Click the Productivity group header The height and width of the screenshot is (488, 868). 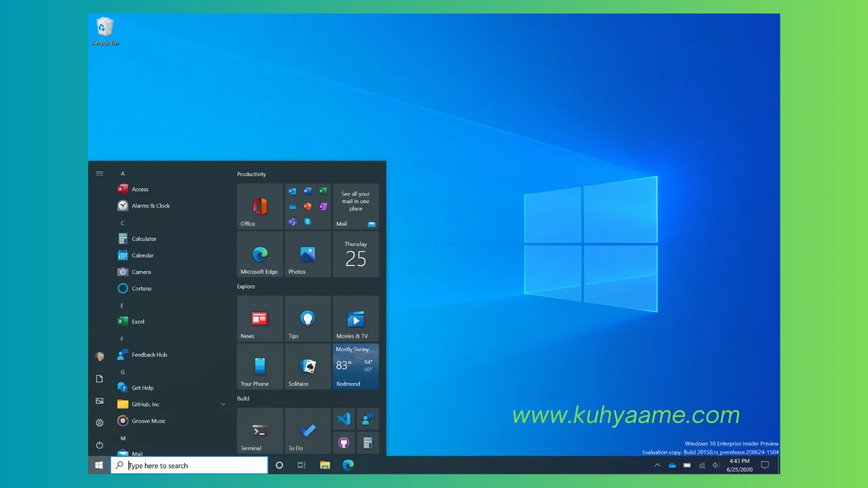[x=252, y=174]
